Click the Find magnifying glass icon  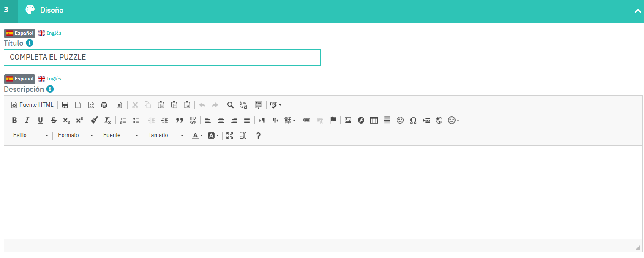pos(230,105)
